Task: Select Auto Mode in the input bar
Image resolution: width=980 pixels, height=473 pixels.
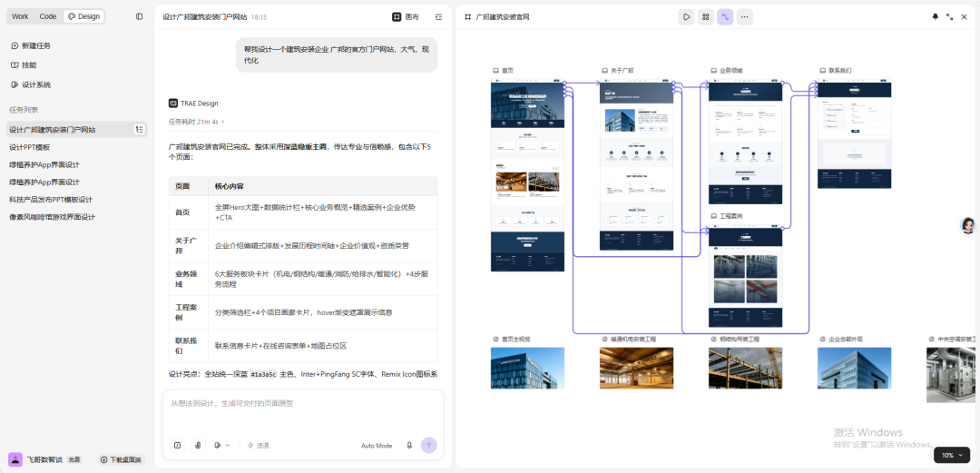Action: pos(377,446)
